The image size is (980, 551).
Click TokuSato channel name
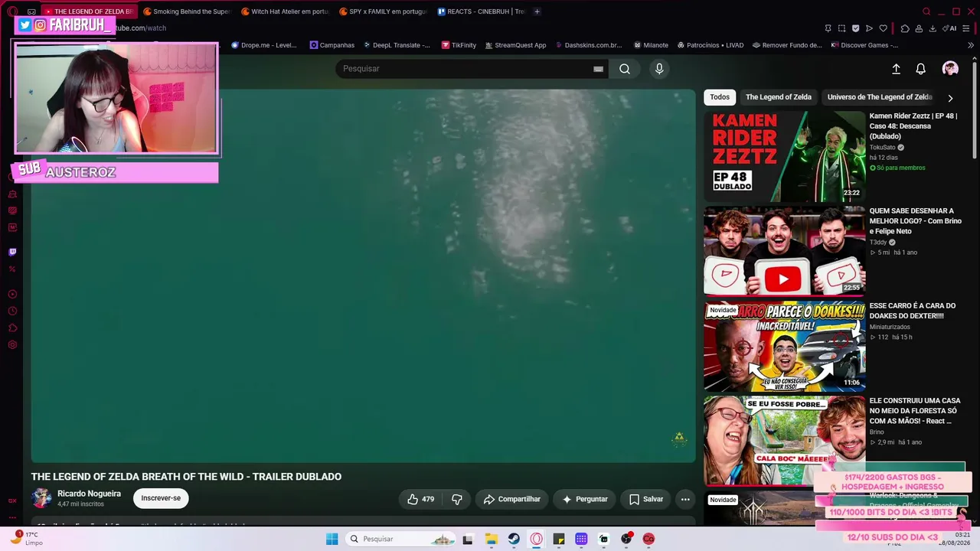click(x=882, y=148)
